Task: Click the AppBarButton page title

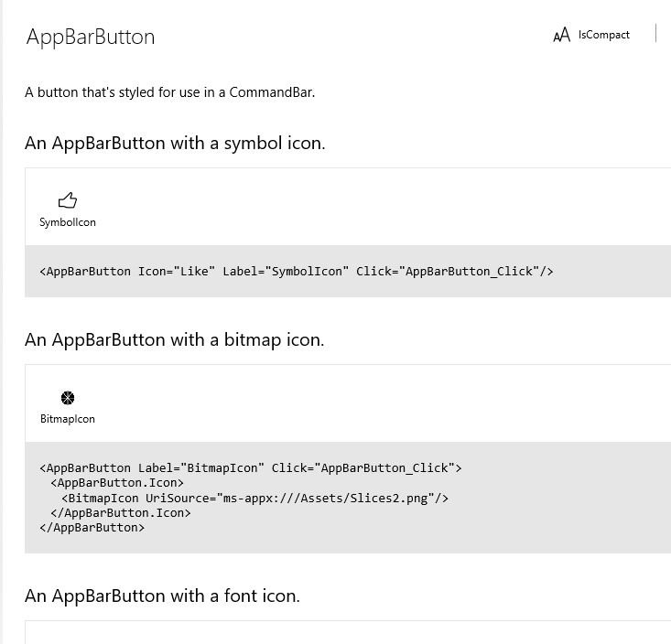Action: (91, 37)
